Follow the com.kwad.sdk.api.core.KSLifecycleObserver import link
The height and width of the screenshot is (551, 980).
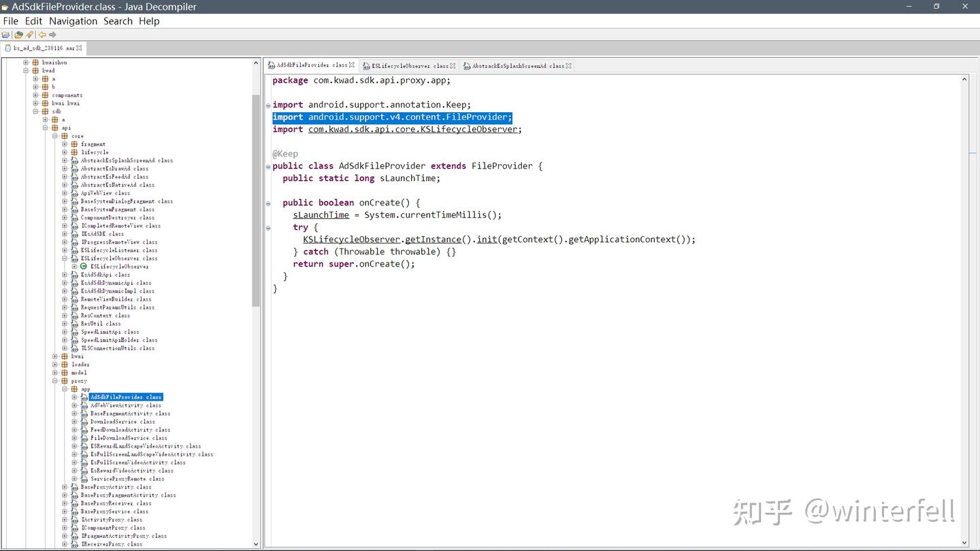point(413,129)
